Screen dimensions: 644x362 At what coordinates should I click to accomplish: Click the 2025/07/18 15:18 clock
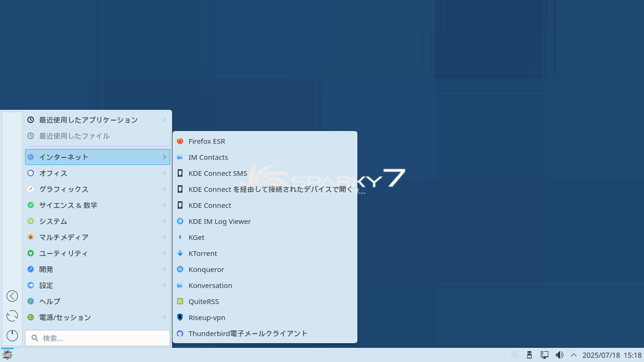(x=612, y=355)
